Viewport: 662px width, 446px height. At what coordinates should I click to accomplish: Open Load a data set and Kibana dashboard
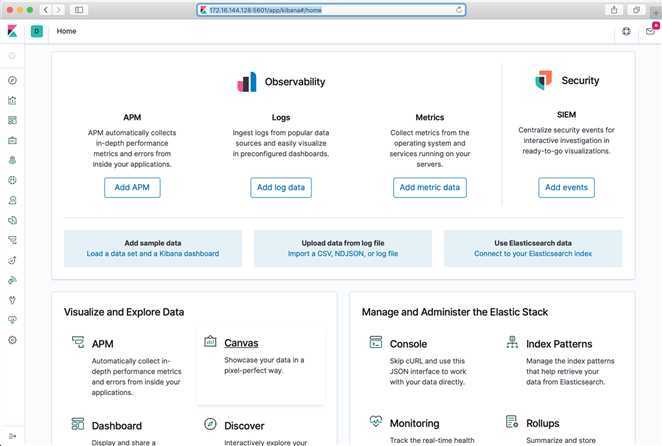(153, 254)
